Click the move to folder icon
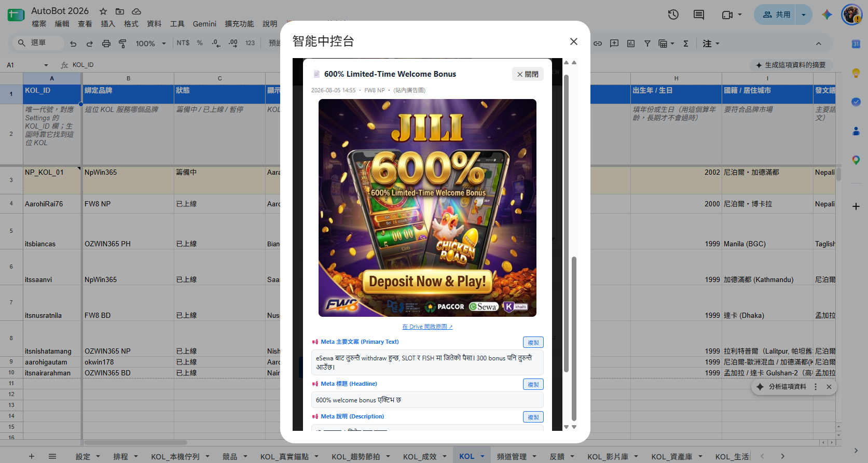 coord(120,11)
